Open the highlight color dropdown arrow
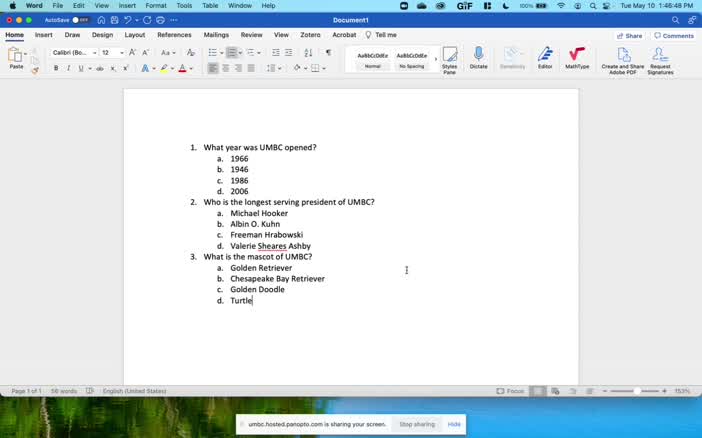Screen dimensions: 702x438 pos(172,69)
